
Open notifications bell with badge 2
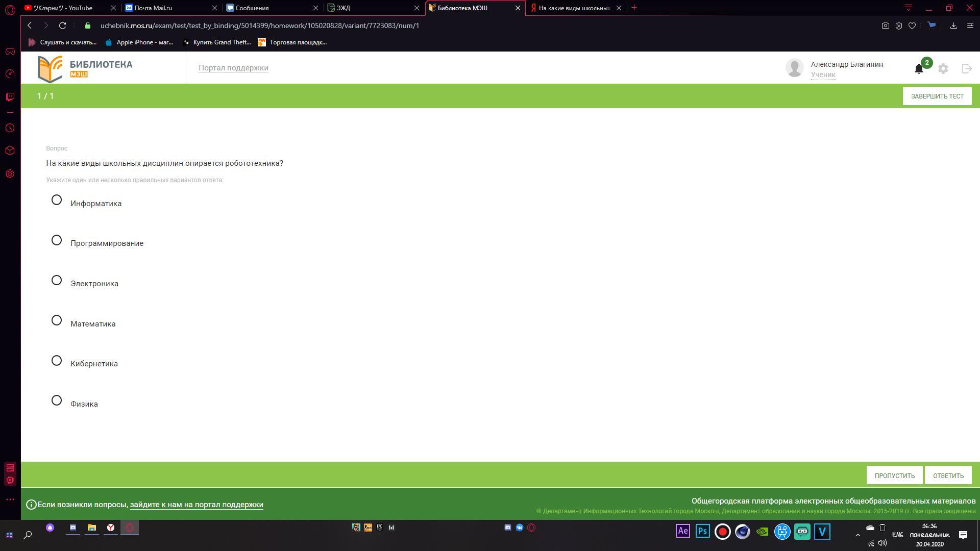(x=919, y=68)
